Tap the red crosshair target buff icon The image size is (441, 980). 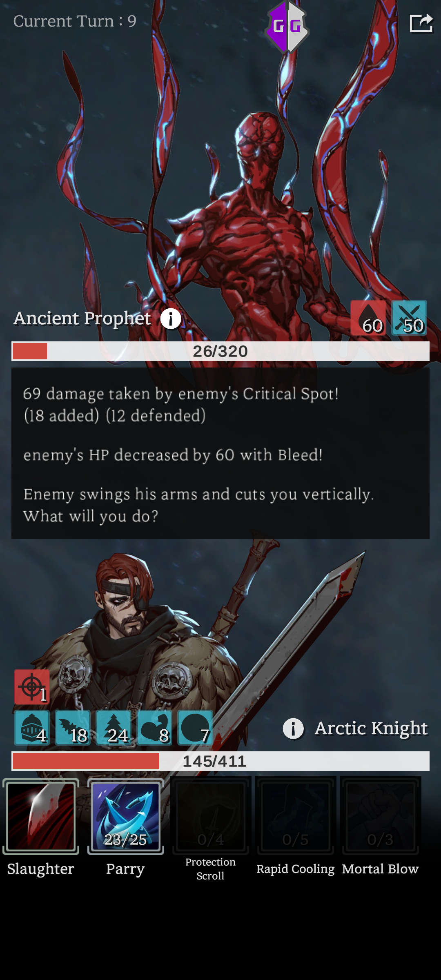click(32, 687)
